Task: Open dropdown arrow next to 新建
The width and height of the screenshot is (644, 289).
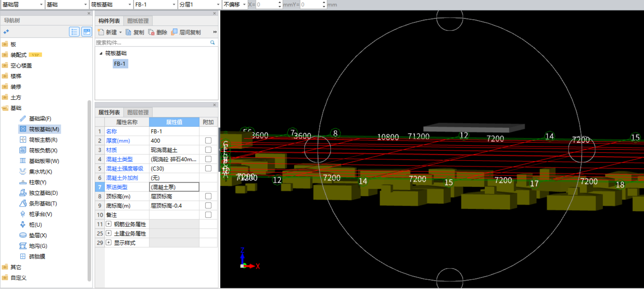Action: click(120, 32)
